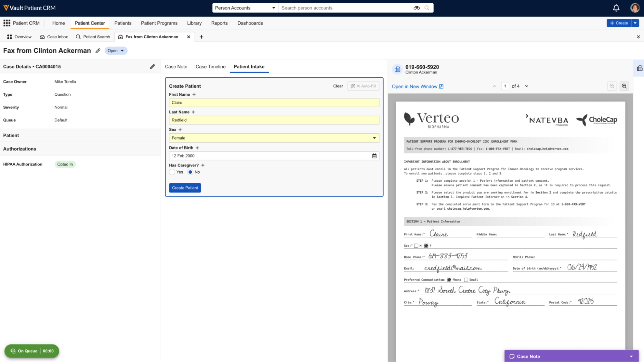Click the fax panel icon on right edge
This screenshot has width=644, height=362.
pos(639,68)
